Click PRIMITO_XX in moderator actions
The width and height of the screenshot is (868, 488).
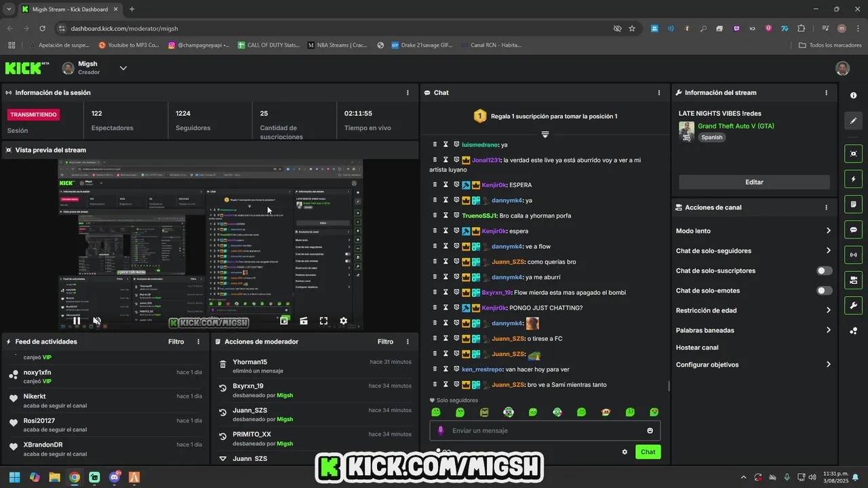(x=252, y=434)
